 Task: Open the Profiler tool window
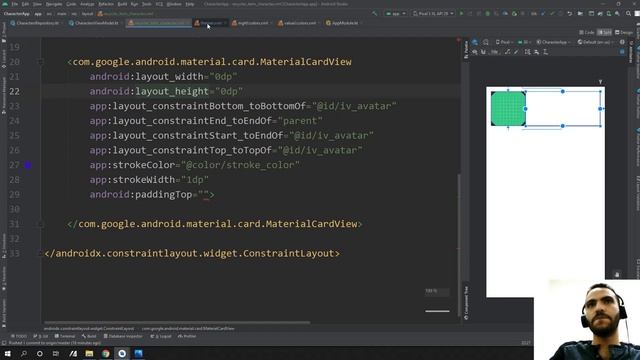click(187, 336)
